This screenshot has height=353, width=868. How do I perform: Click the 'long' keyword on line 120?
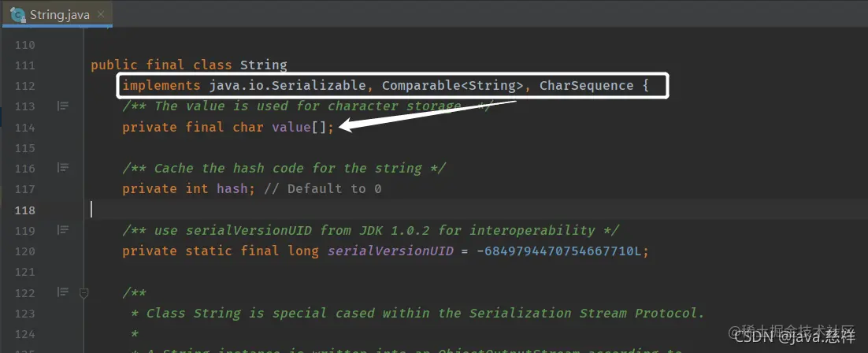[303, 251]
